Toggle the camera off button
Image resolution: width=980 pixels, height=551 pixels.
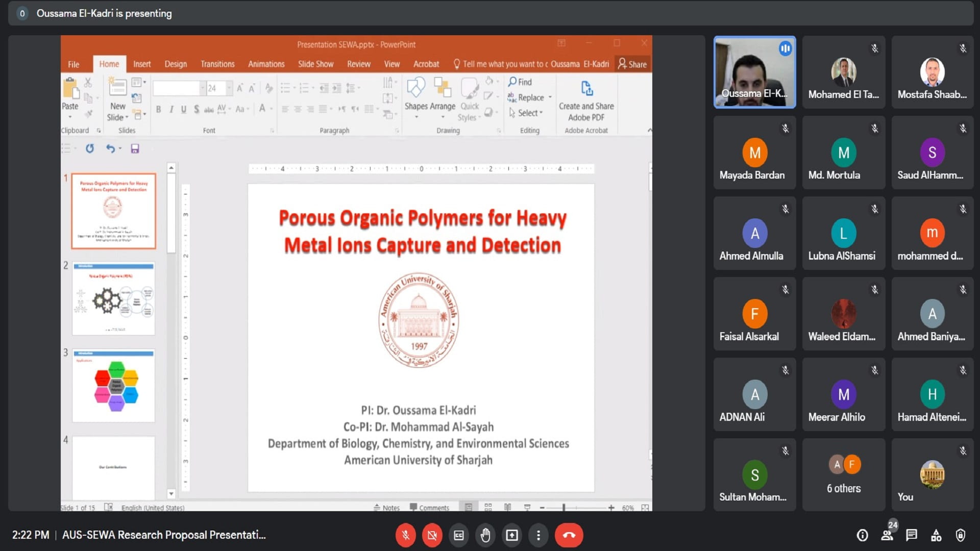coord(432,535)
